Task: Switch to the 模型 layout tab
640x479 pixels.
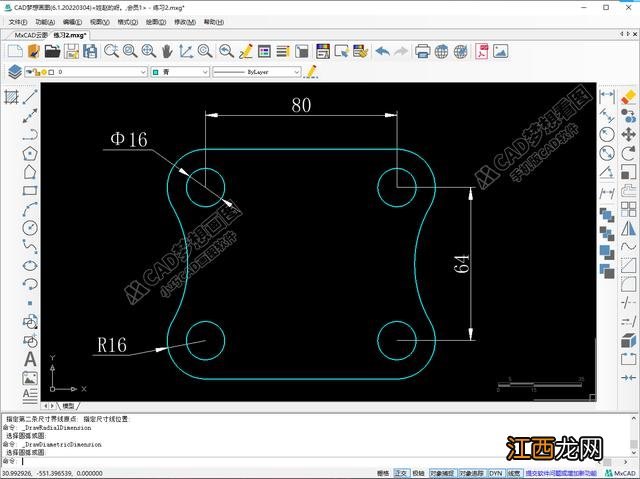Action: 68,406
